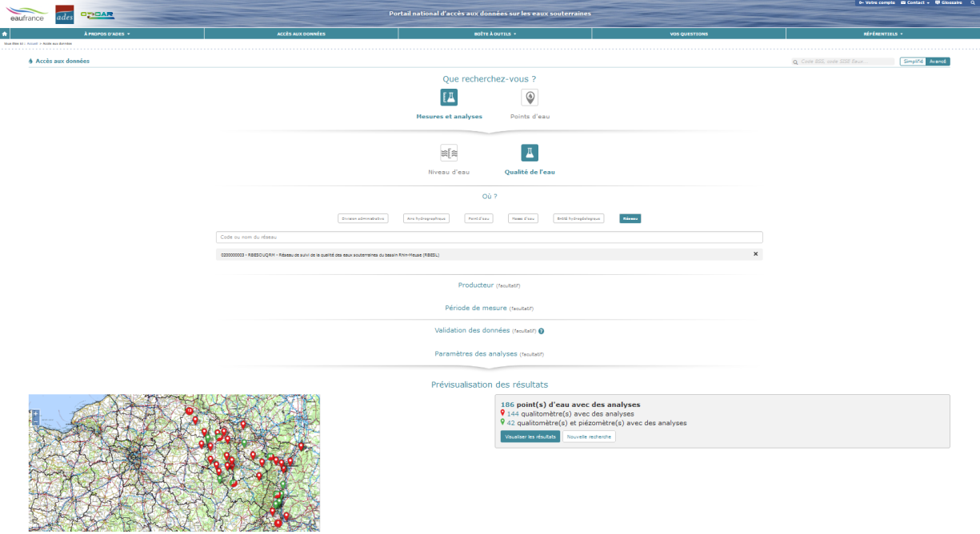This screenshot has width=980, height=534.
Task: Click the search magnifier in top-right header
Action: click(x=795, y=62)
